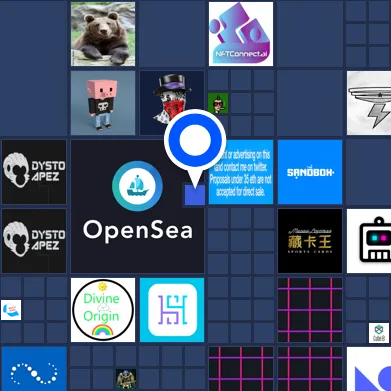Click the blue location pin marker
This screenshot has height=391, width=391.
click(x=195, y=139)
